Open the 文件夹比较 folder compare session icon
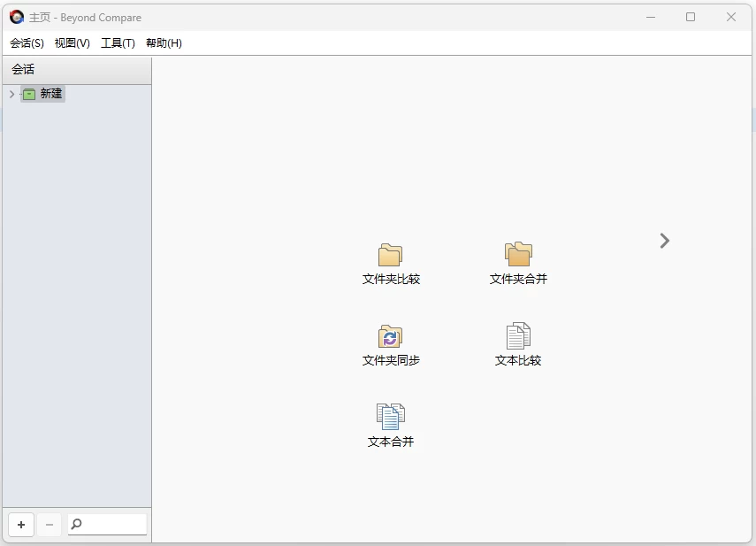Image resolution: width=756 pixels, height=546 pixels. click(x=390, y=256)
